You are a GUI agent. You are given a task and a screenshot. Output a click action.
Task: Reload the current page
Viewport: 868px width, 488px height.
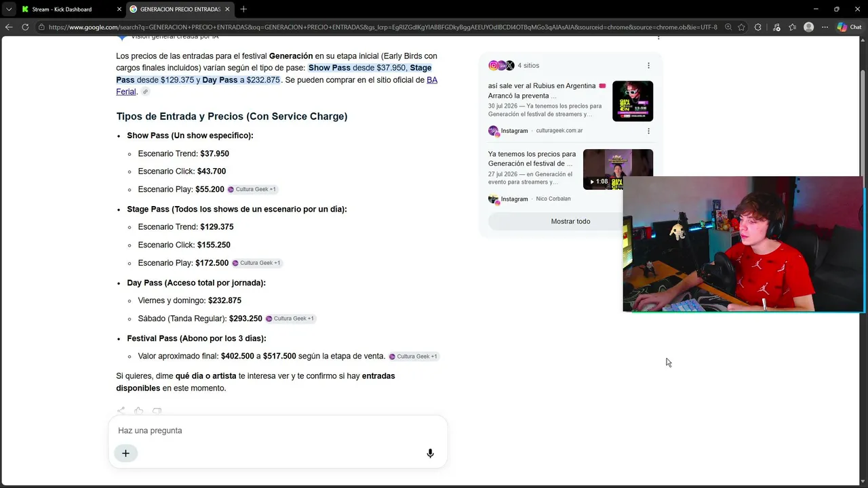tap(25, 27)
